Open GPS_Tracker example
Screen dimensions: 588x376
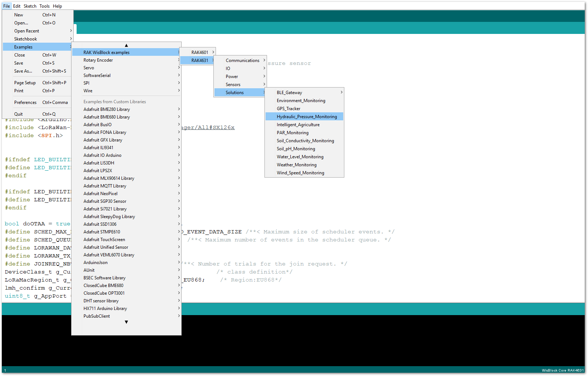[305, 109]
